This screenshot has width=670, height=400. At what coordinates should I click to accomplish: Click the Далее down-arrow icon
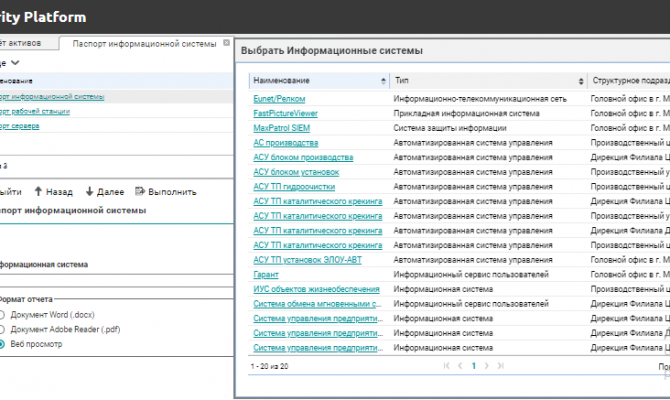tap(89, 190)
